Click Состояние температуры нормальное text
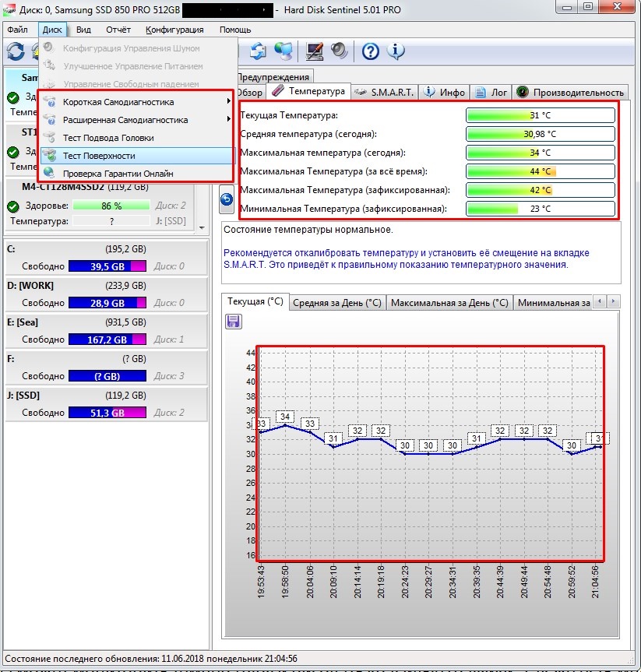Viewport: 641px width, 672px height. pos(308,230)
